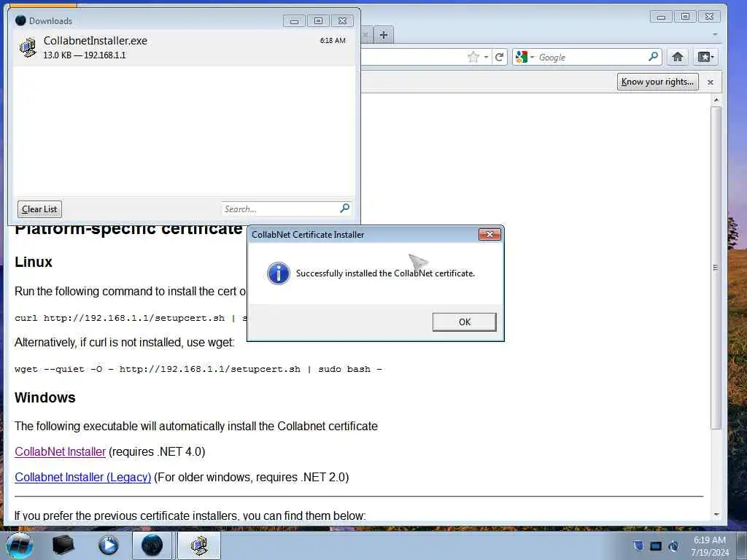
Task: Click the page scrollbar down arrow
Action: pos(716,515)
